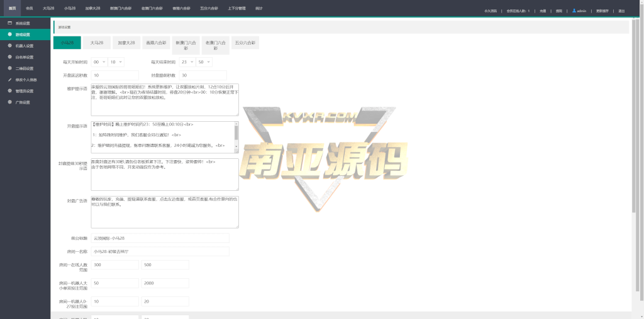Switch to the 新澳门六合彩 game settings tab
Image resolution: width=644 pixels, height=319 pixels.
point(186,45)
